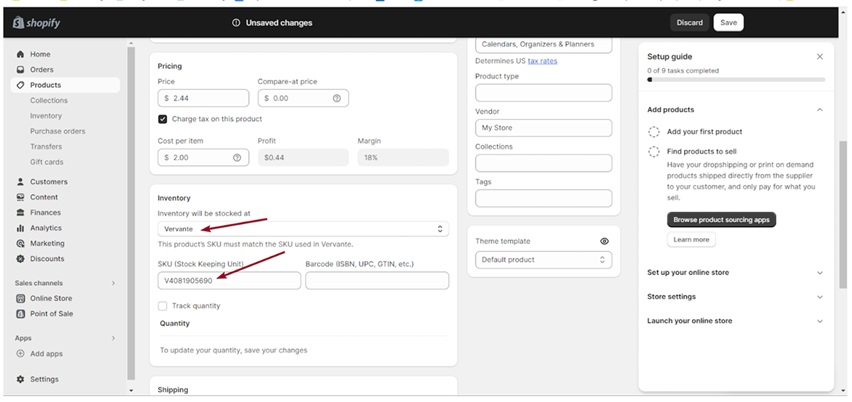The width and height of the screenshot is (852, 402).
Task: Click the Products tag icon
Action: 21,85
